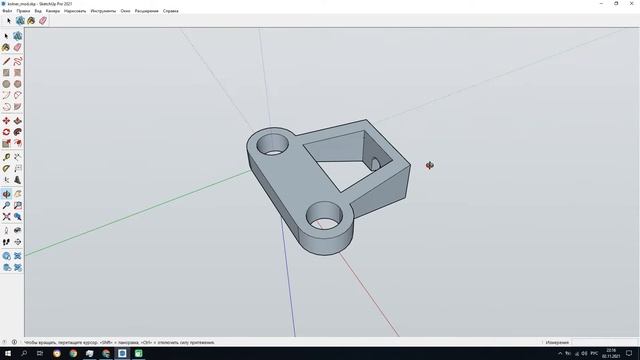The image size is (640, 360).
Task: Choose the Offset tool
Action: tap(18, 143)
